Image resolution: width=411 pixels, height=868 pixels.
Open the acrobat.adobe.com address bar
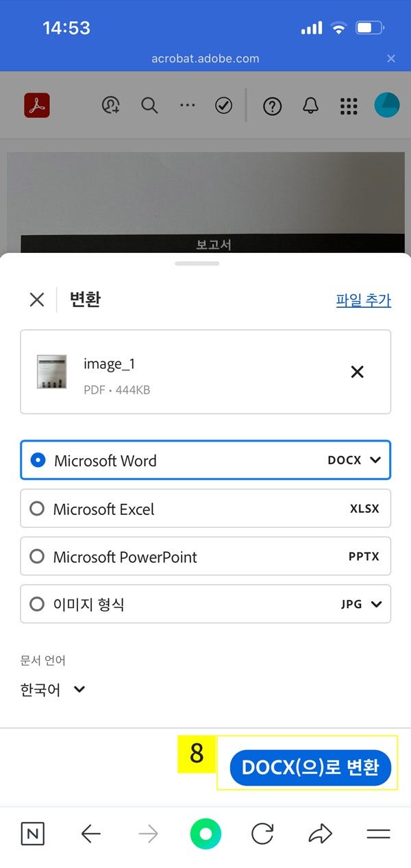point(205,58)
